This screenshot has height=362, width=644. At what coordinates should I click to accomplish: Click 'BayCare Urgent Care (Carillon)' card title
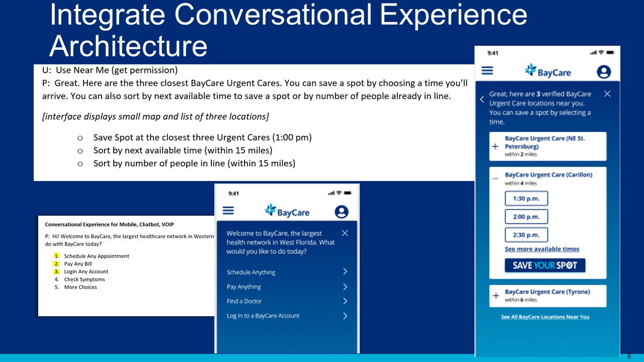pos(548,175)
